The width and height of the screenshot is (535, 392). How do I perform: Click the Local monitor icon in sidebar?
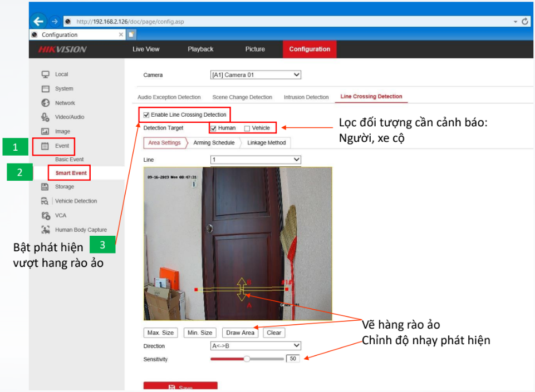pyautogui.click(x=46, y=75)
